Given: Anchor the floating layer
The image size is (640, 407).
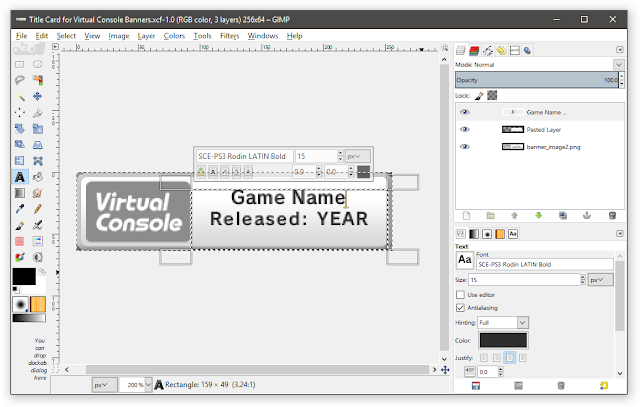Looking at the screenshot, I should click(587, 216).
